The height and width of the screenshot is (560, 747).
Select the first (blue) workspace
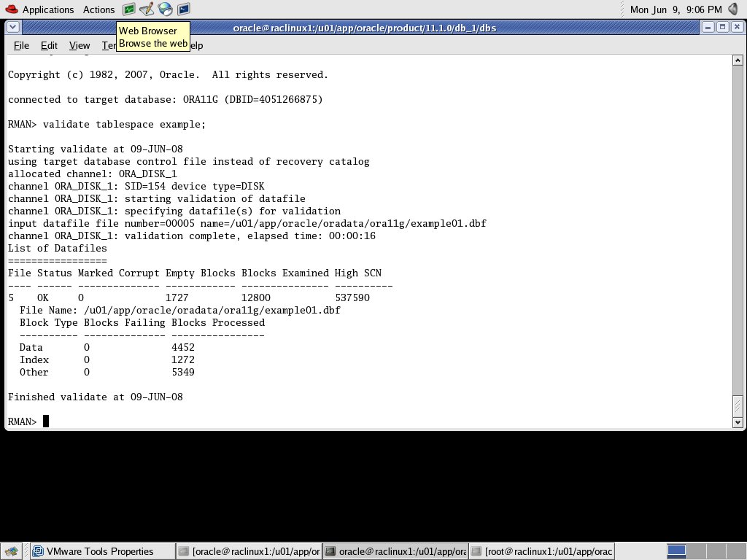pyautogui.click(x=676, y=551)
